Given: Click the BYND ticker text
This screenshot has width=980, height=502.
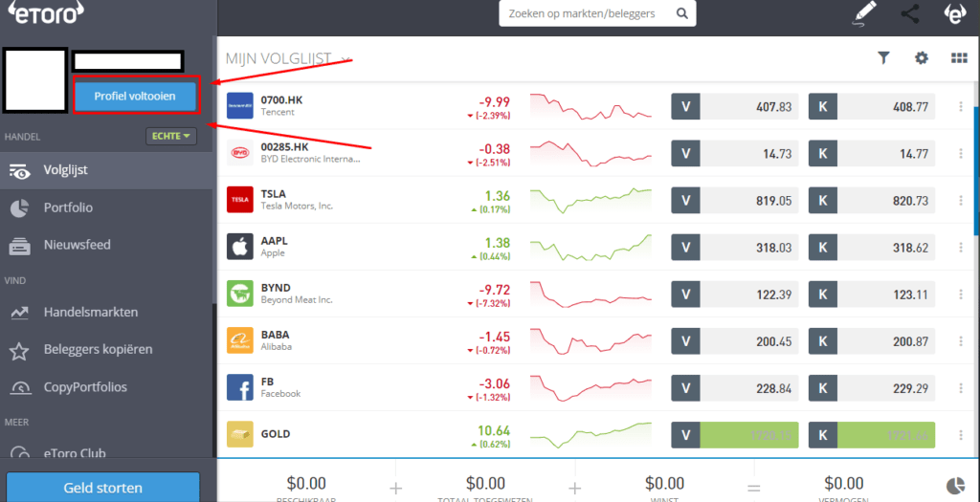Looking at the screenshot, I should click(x=276, y=288).
